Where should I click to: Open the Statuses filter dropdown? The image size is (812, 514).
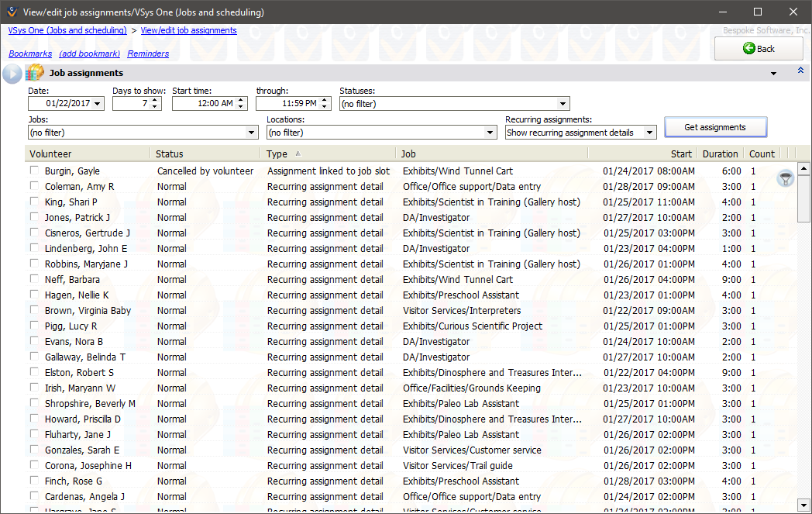point(563,103)
